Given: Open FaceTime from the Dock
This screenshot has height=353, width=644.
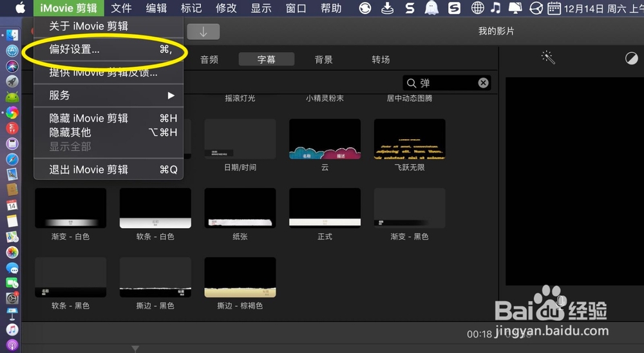Looking at the screenshot, I should tap(12, 283).
